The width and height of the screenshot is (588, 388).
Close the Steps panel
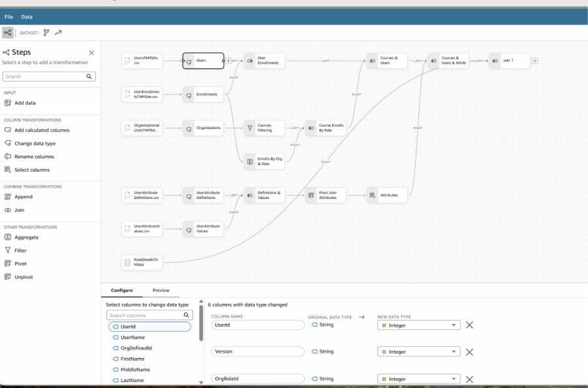(91, 53)
